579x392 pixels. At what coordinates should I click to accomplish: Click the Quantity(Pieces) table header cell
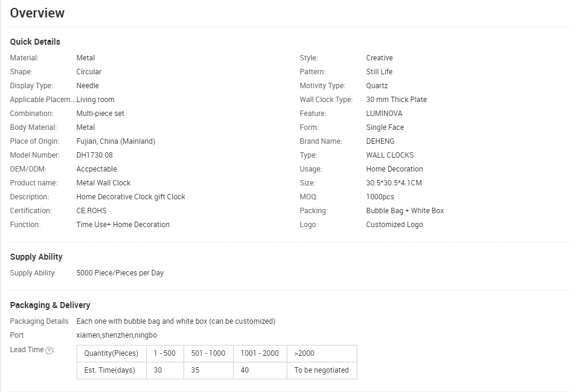click(x=112, y=353)
